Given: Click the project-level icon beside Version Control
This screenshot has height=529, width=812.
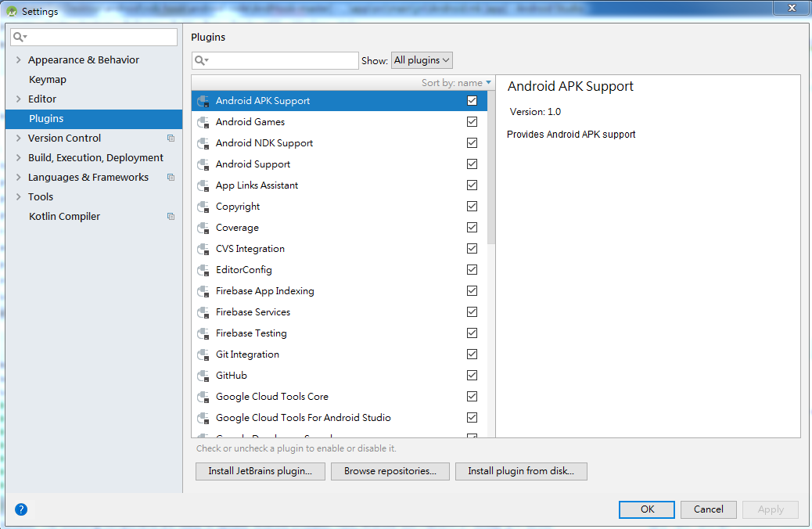Looking at the screenshot, I should coord(171,139).
